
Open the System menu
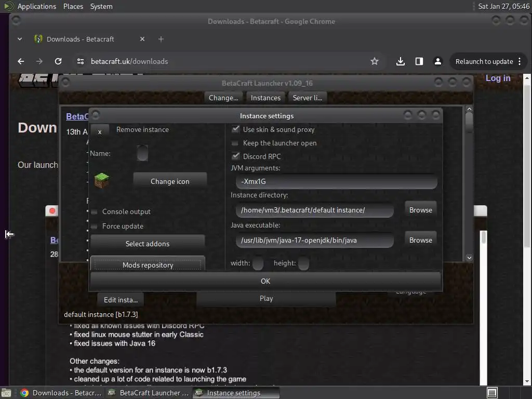pyautogui.click(x=101, y=6)
